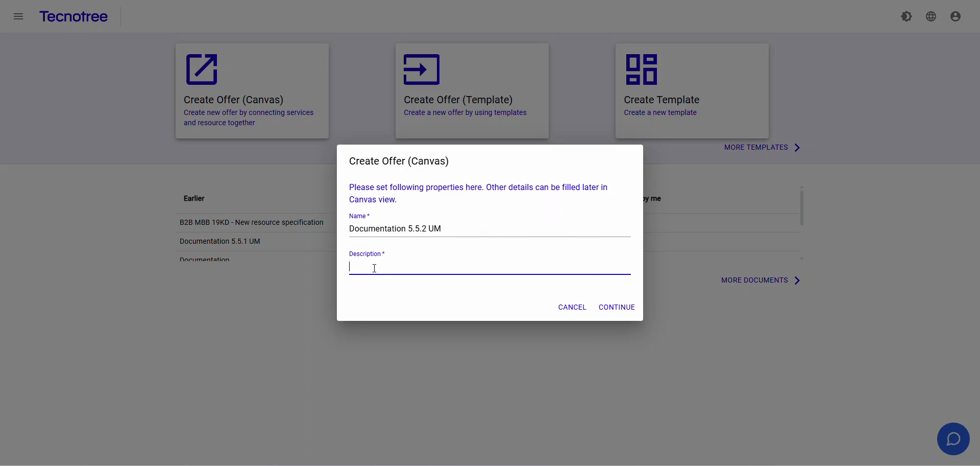Open the Create Offer (Template) tool
980x466 pixels.
click(472, 90)
